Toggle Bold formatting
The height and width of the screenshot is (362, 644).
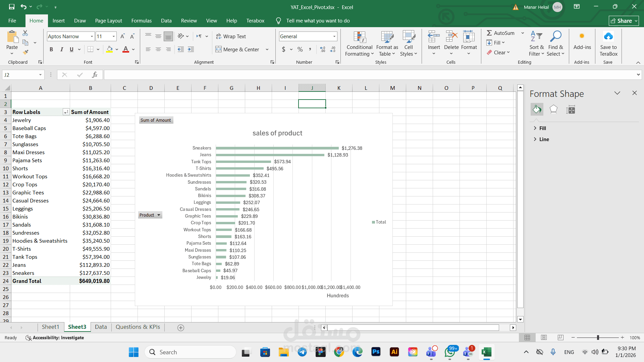[51, 49]
